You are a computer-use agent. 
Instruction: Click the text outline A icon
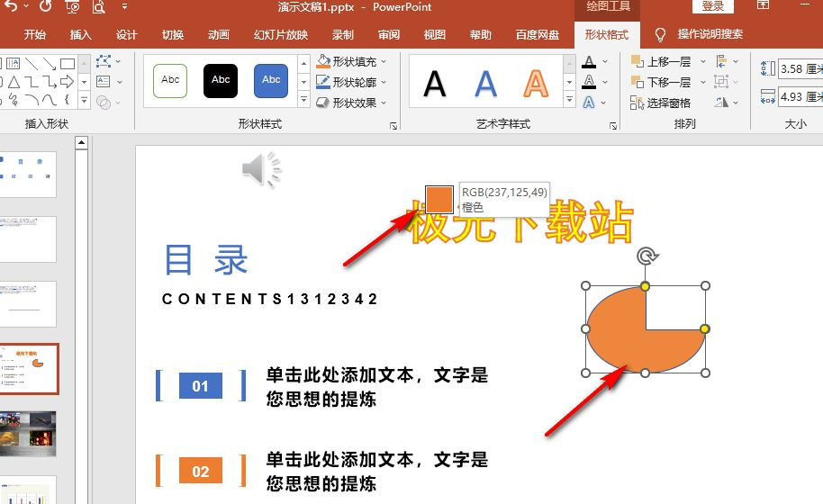(589, 82)
